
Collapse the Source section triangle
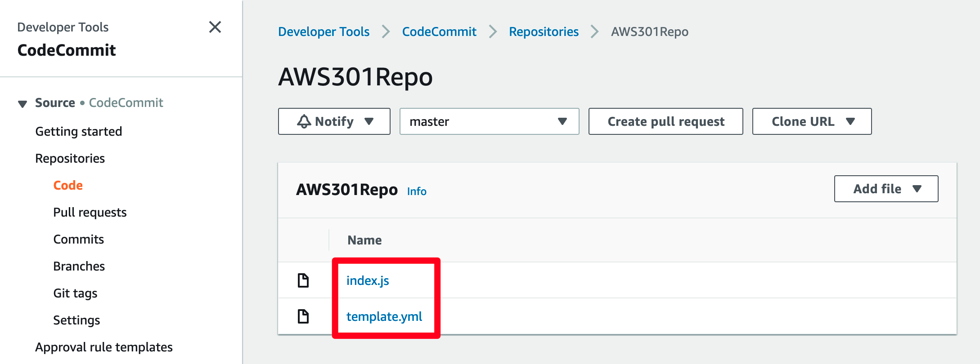coord(22,104)
